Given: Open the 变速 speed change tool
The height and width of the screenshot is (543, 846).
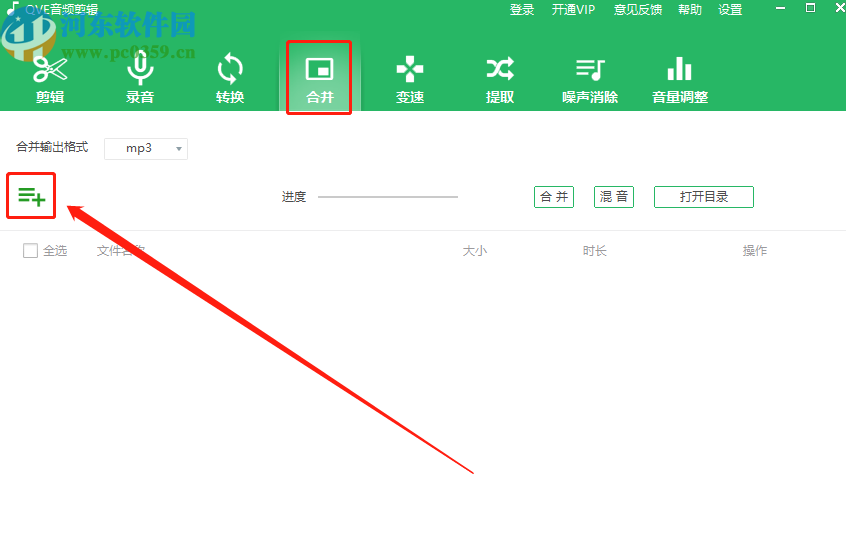Looking at the screenshot, I should pyautogui.click(x=410, y=79).
